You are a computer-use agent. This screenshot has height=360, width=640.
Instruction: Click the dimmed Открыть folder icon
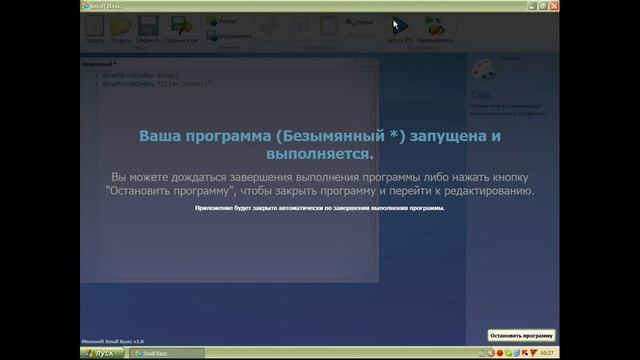tap(121, 26)
